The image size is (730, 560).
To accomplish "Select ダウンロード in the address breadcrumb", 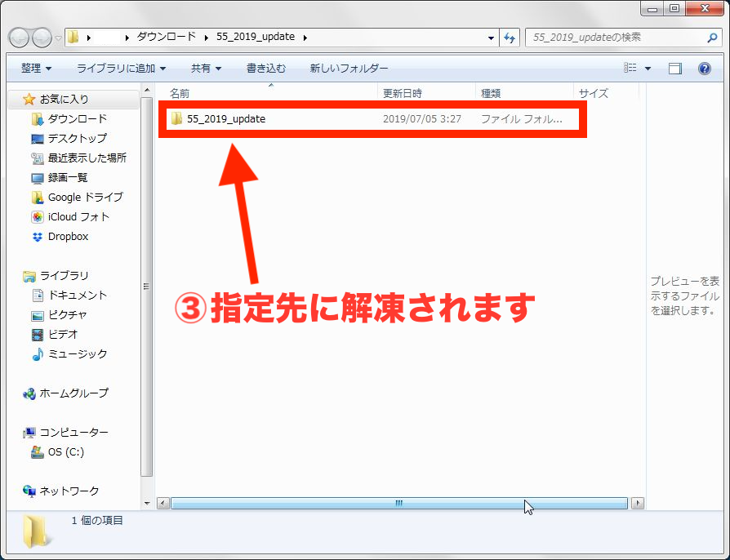I will pyautogui.click(x=167, y=37).
